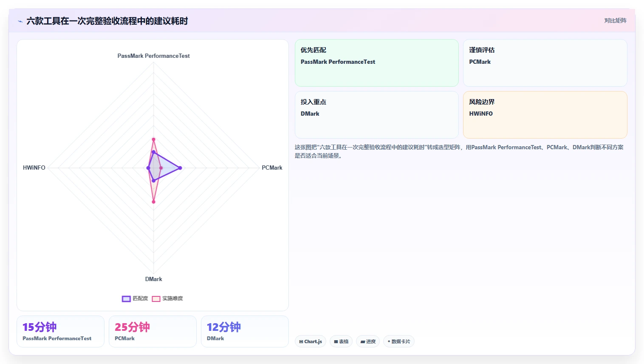This screenshot has height=364, width=644.
Task: Click the pink 实施难度 point on DMark axis
Action: [x=153, y=202]
